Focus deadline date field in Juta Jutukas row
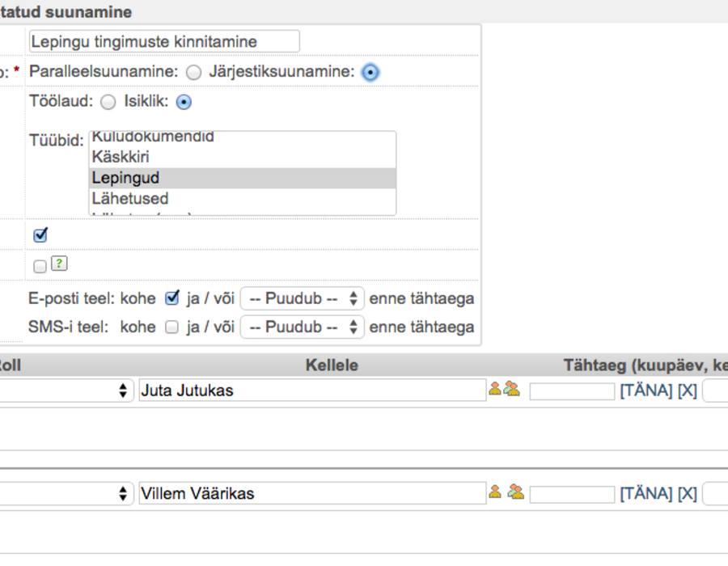The image size is (728, 566). (572, 391)
